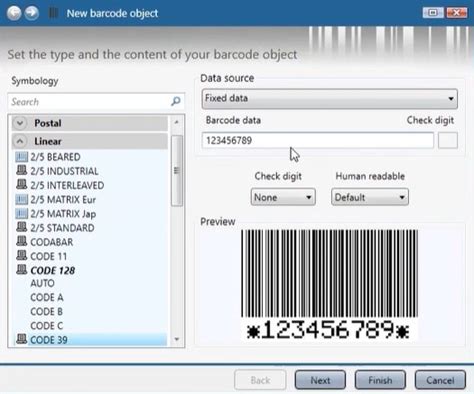This screenshot has width=474, height=394.
Task: Click the printer icon beside 2/5 INDUSTRIAL
Action: tap(22, 170)
